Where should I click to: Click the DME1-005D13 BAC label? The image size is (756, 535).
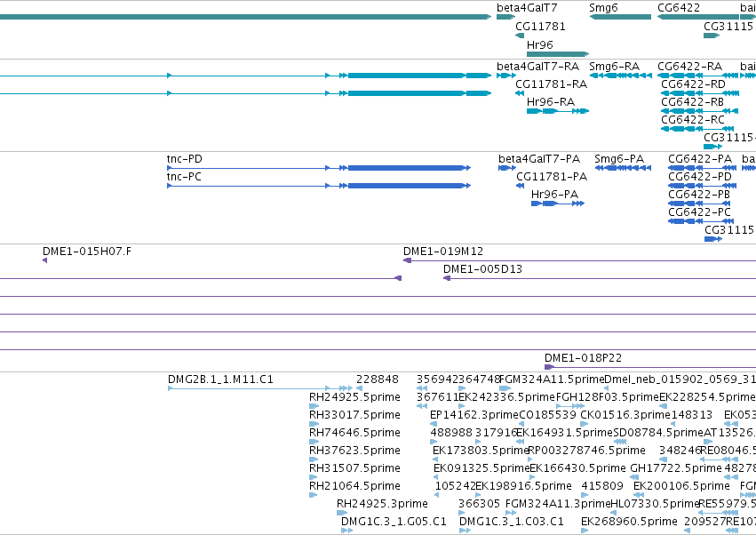(x=482, y=269)
